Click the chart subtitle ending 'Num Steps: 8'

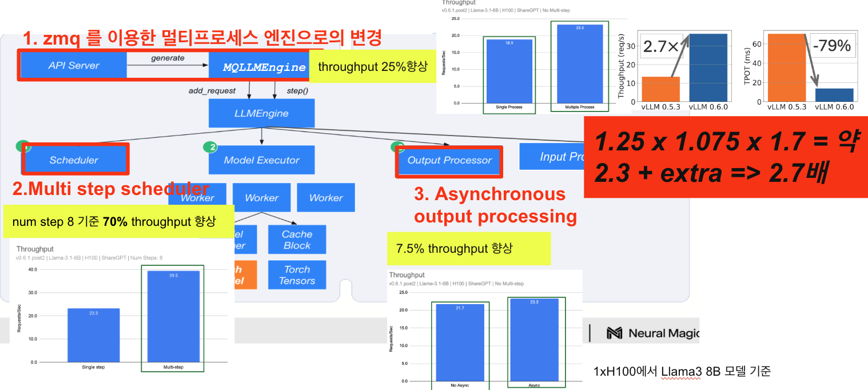pyautogui.click(x=89, y=258)
